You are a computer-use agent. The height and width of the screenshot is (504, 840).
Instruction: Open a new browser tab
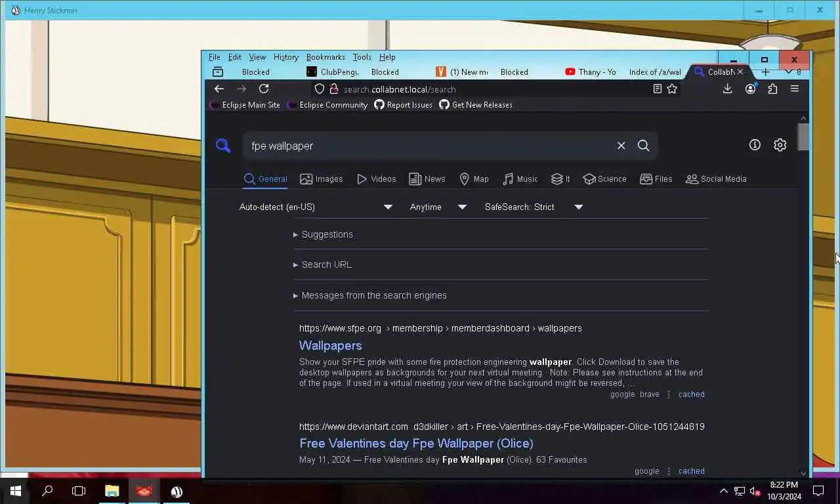[765, 72]
